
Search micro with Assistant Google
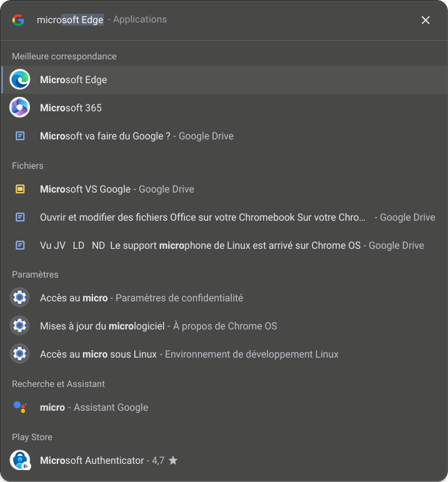[x=224, y=408]
